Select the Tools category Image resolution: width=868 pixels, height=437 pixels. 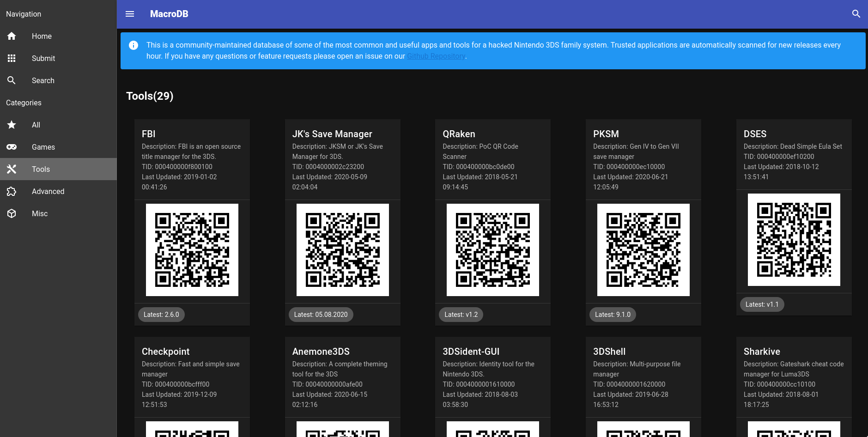[41, 169]
